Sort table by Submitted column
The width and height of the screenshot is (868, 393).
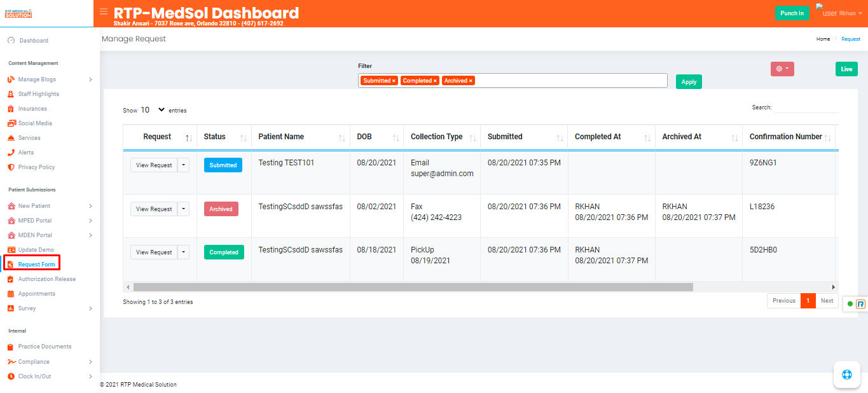[x=525, y=137]
